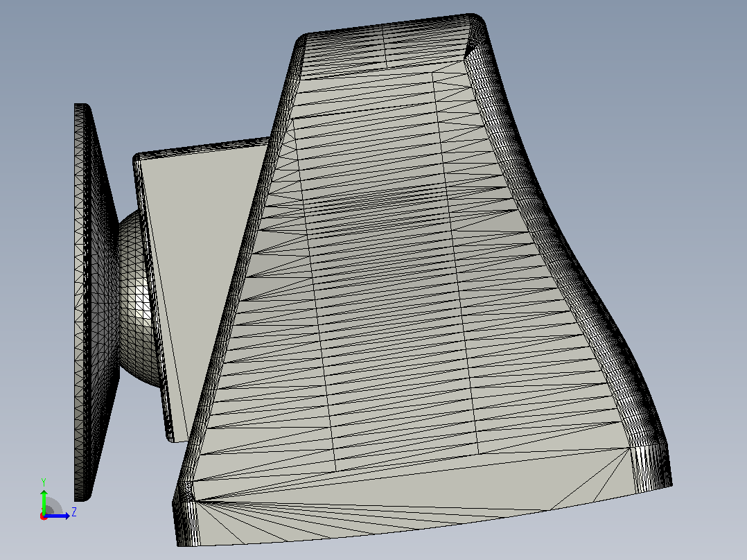Click the "Y" label above the triad
This screenshot has height=560, width=747.
[x=44, y=482]
